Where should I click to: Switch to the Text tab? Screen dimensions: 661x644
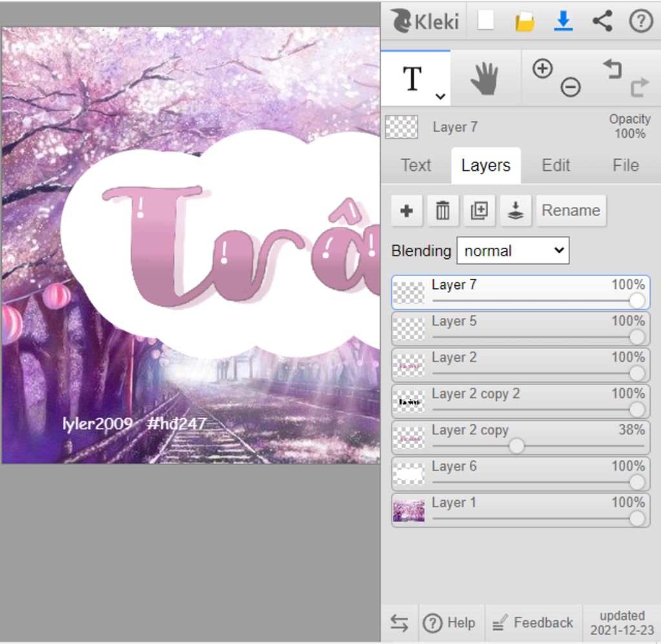pos(416,165)
